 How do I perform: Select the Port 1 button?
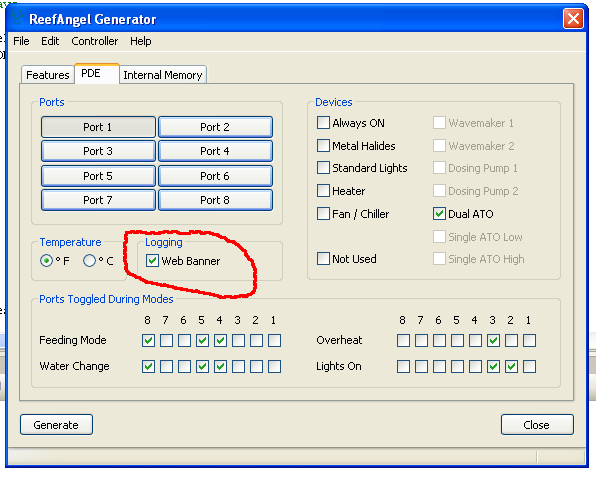(x=98, y=127)
